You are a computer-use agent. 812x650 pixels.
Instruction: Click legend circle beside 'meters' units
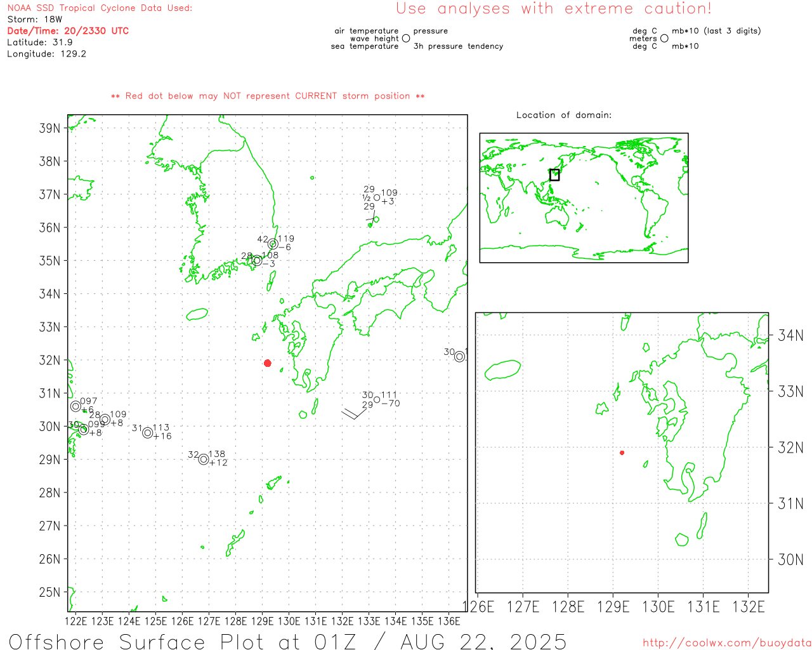664,38
